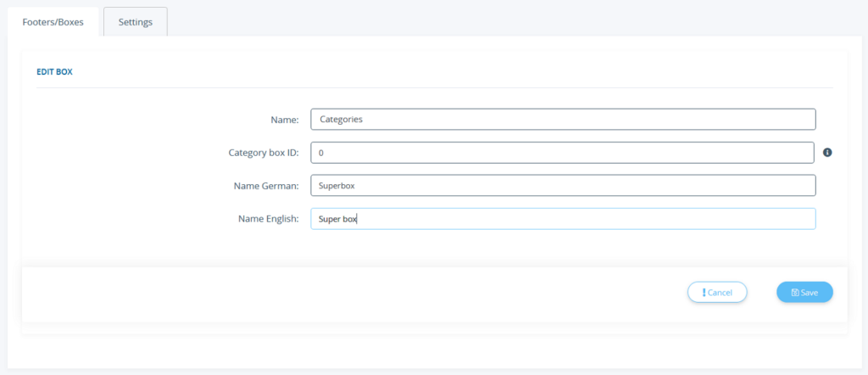The height and width of the screenshot is (375, 868).
Task: Click the Name English field with Super box
Action: click(563, 219)
